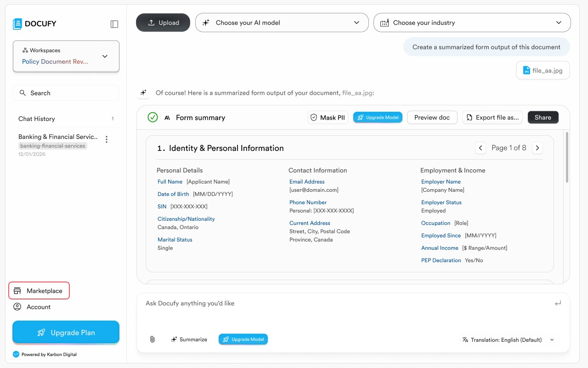The height and width of the screenshot is (368, 588).
Task: Click Upgrade Model below message input
Action: tap(243, 339)
